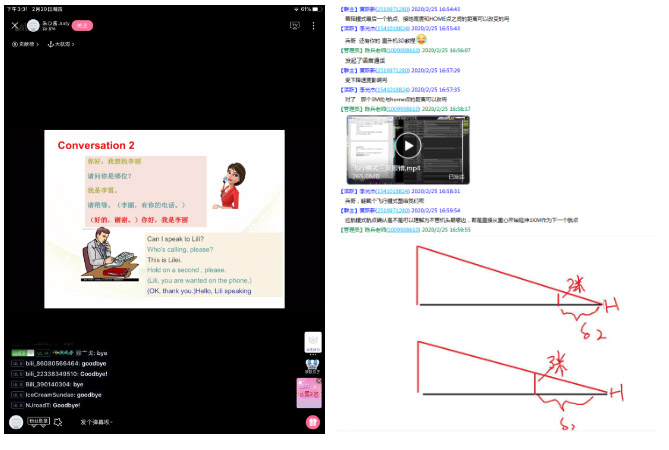
Task: Open the streamer's profile avatar
Action: pyautogui.click(x=33, y=25)
